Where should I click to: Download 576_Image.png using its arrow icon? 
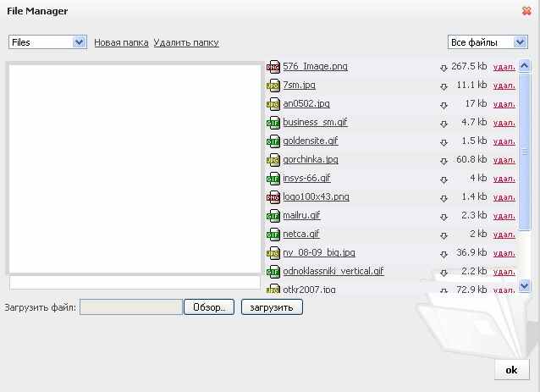(x=444, y=69)
